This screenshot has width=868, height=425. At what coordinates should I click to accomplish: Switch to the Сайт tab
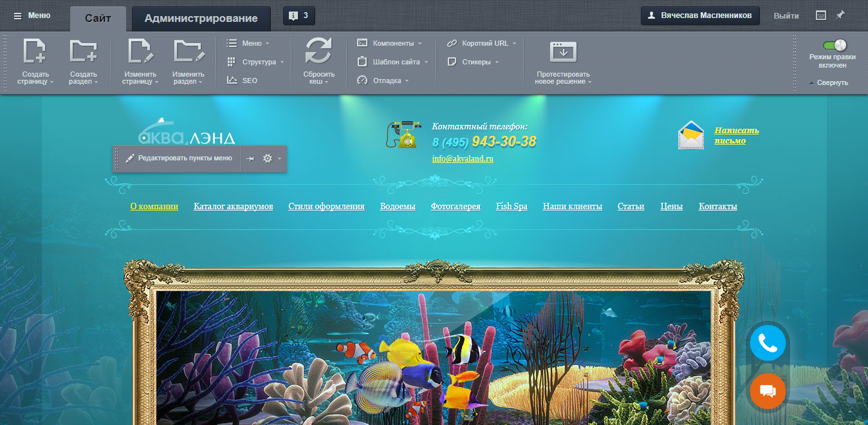pos(98,18)
